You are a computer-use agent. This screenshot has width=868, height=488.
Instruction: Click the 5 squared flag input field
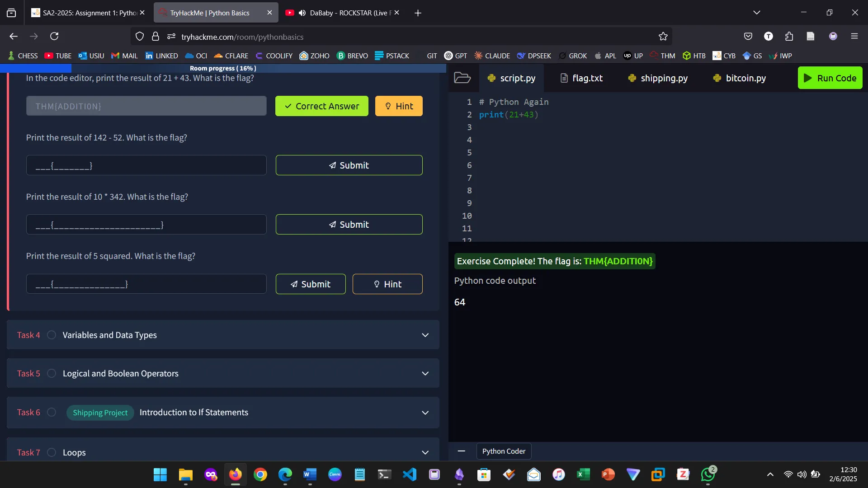(146, 284)
